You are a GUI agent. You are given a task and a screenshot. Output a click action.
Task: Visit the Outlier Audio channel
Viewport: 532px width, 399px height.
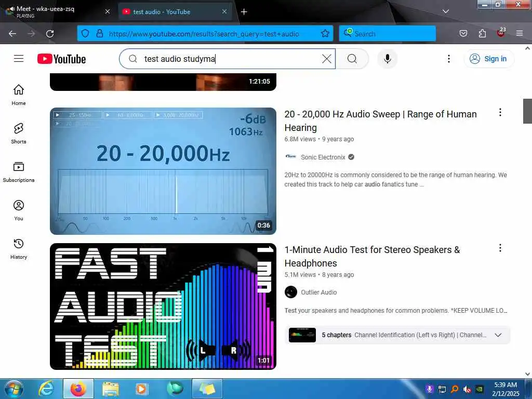[318, 292]
